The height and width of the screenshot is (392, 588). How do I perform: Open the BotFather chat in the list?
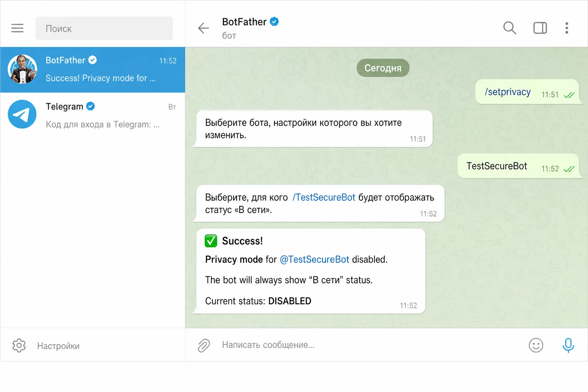pos(93,70)
